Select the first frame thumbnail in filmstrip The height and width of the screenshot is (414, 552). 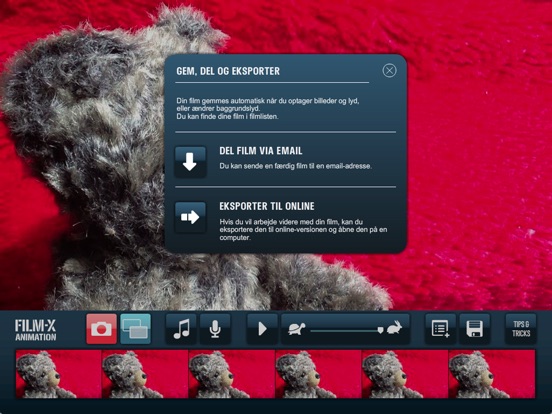point(59,374)
